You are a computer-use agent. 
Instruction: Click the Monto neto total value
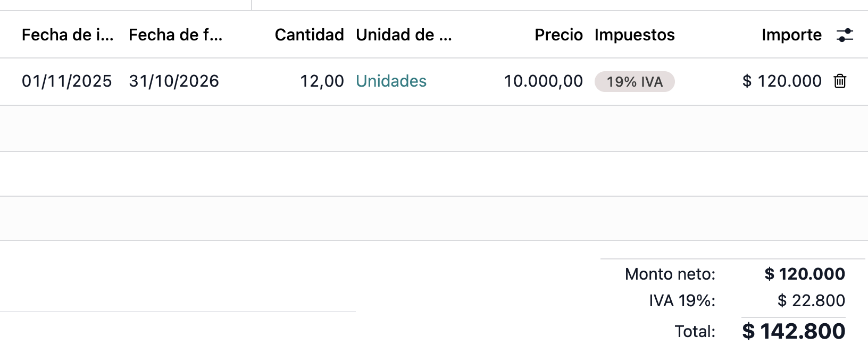point(804,274)
